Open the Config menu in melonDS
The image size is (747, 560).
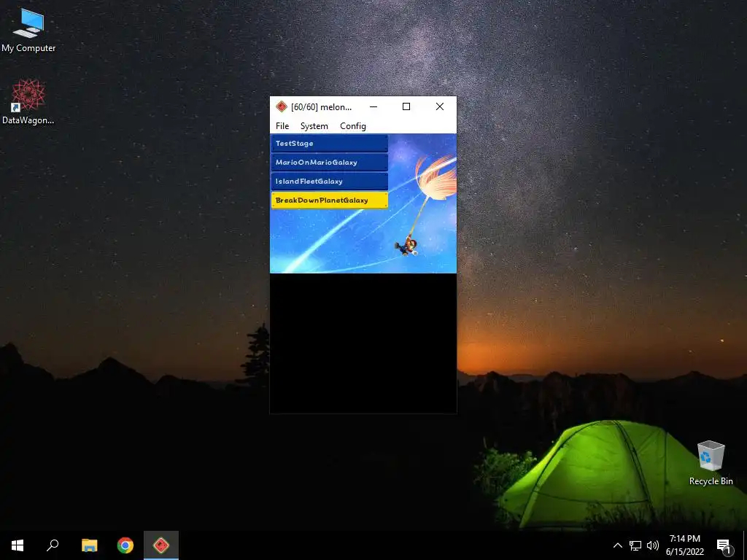click(x=353, y=125)
